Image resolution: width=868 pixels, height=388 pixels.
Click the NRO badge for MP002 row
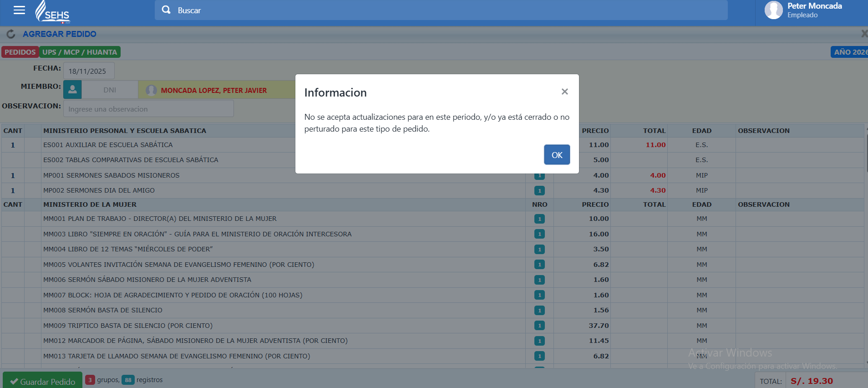(539, 191)
